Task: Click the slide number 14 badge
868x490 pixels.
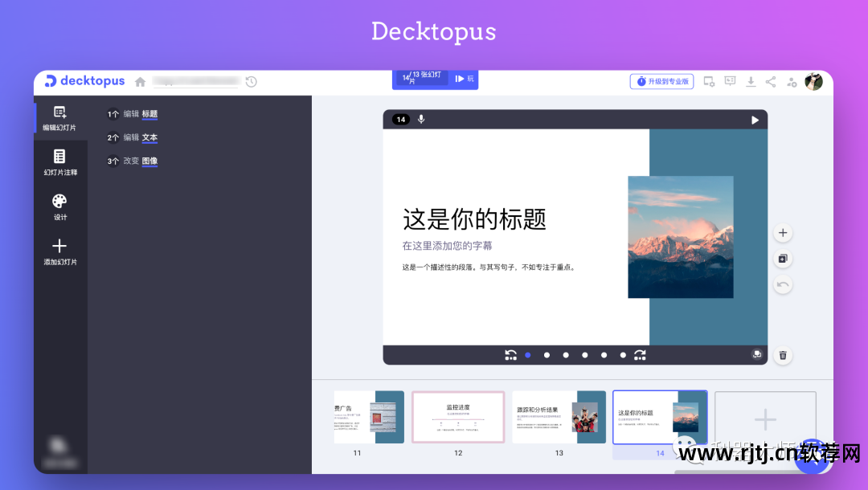Action: pyautogui.click(x=401, y=120)
